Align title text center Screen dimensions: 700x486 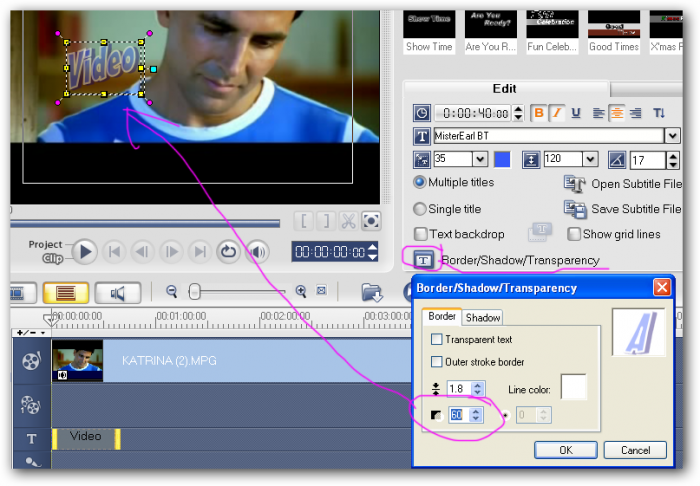[x=617, y=113]
